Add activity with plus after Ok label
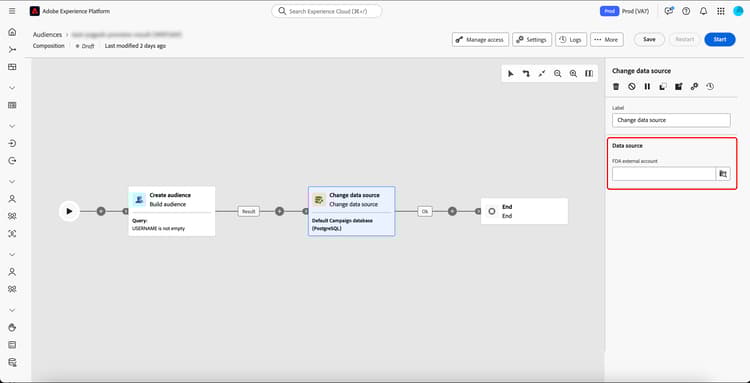The height and width of the screenshot is (383, 750). pos(452,211)
